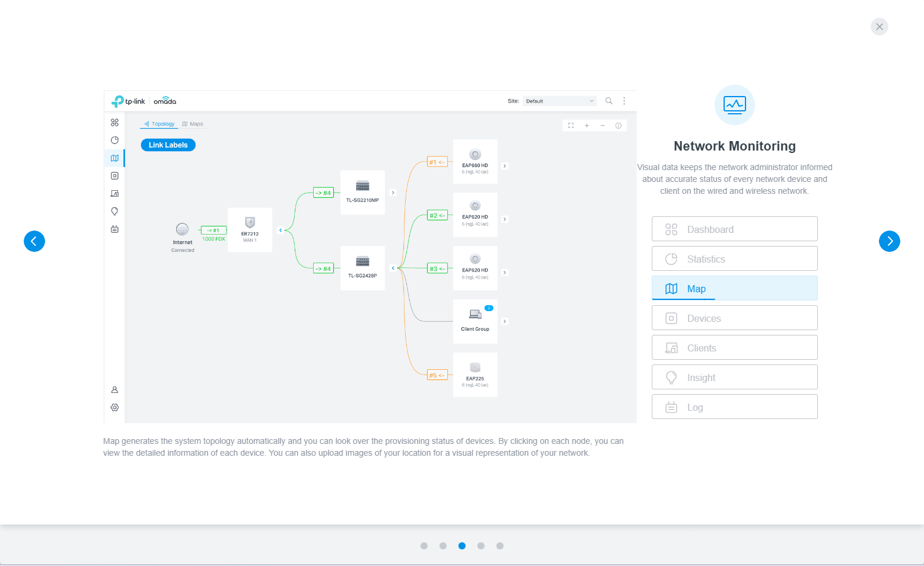Go to the next slide arrow
This screenshot has height=566, width=924.
[889, 241]
